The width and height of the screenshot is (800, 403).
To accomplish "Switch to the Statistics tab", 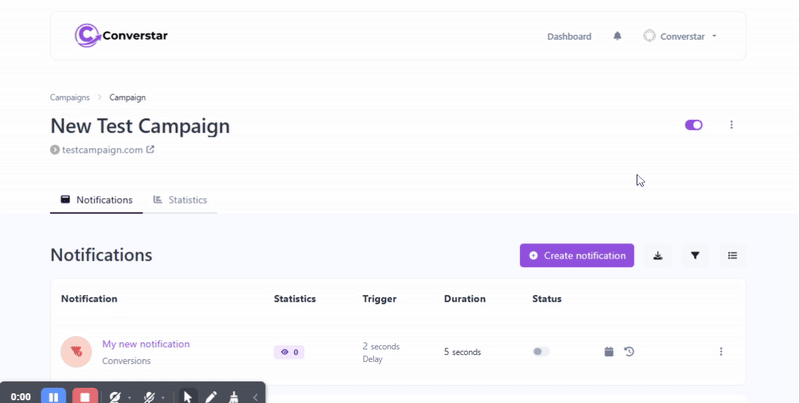I will point(180,200).
